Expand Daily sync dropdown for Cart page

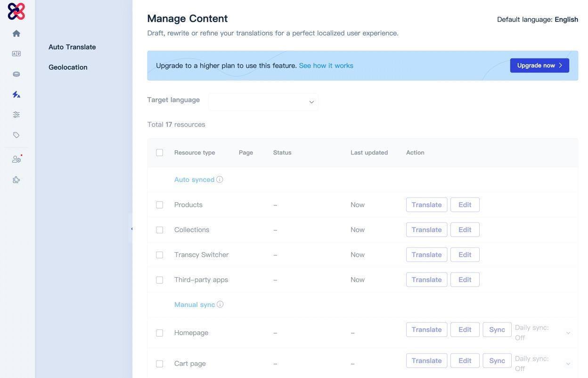pos(568,364)
